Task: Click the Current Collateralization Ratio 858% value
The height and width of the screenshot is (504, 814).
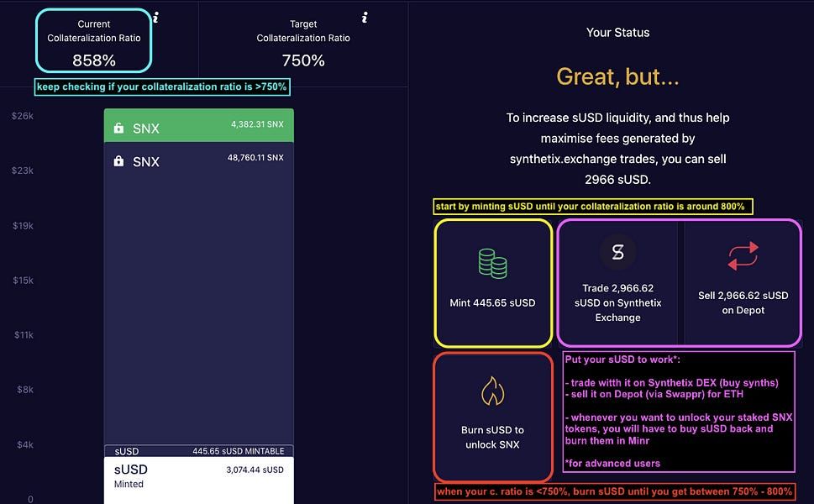Action: 94,60
